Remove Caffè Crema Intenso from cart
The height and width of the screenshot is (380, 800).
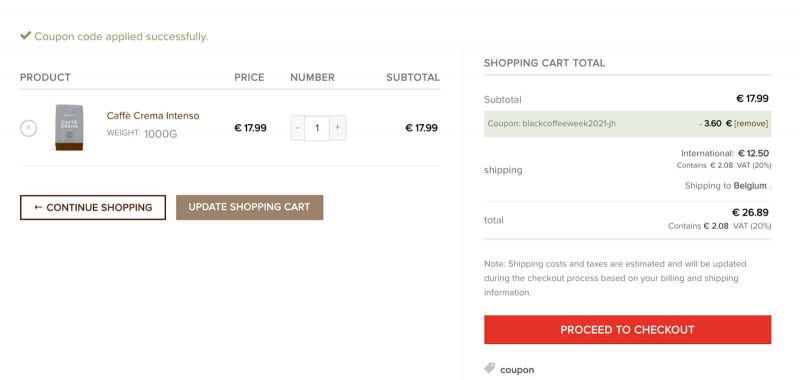pos(29,128)
